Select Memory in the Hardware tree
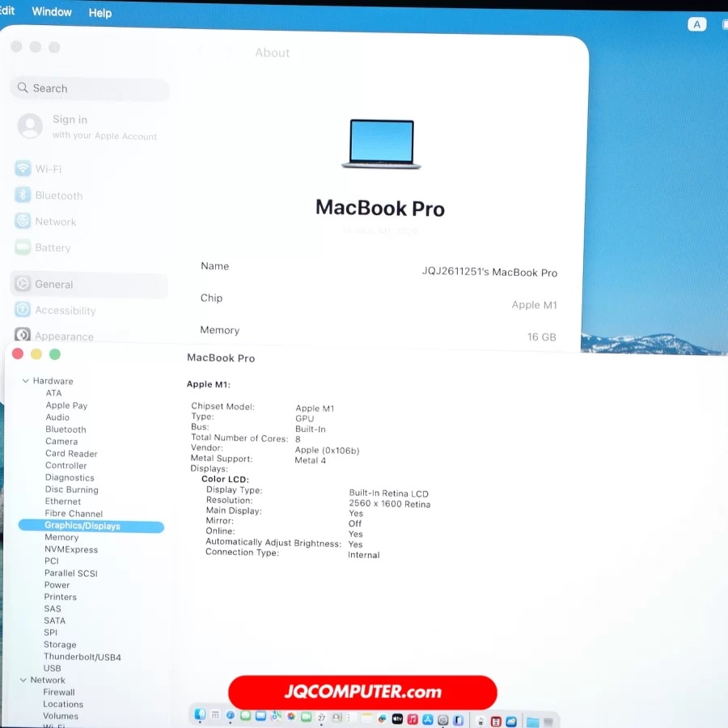 click(61, 537)
